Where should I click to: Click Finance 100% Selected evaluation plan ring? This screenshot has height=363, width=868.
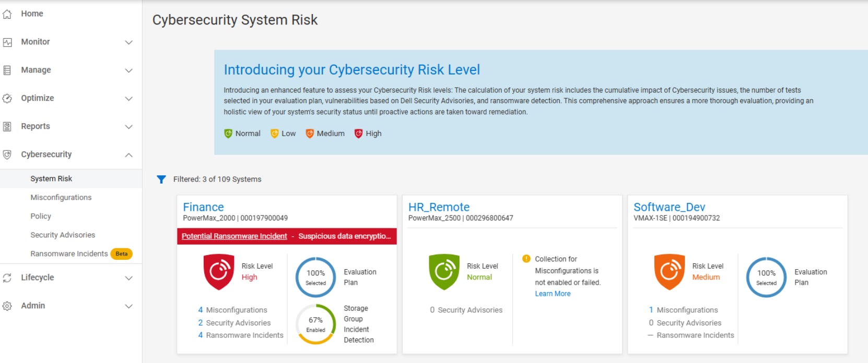pyautogui.click(x=315, y=277)
